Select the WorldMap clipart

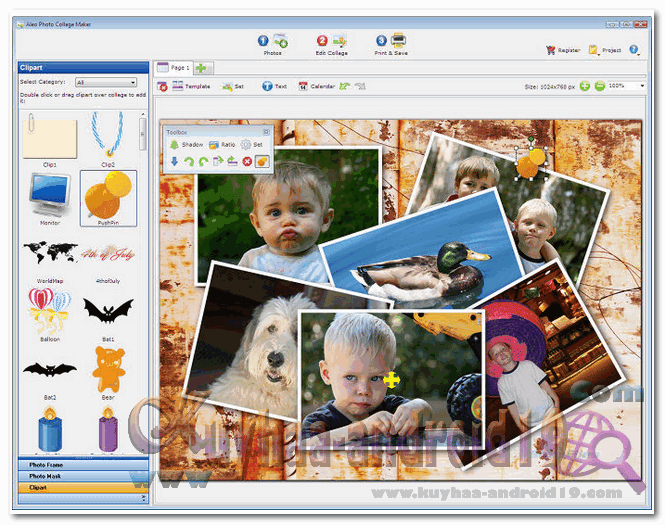(x=50, y=252)
